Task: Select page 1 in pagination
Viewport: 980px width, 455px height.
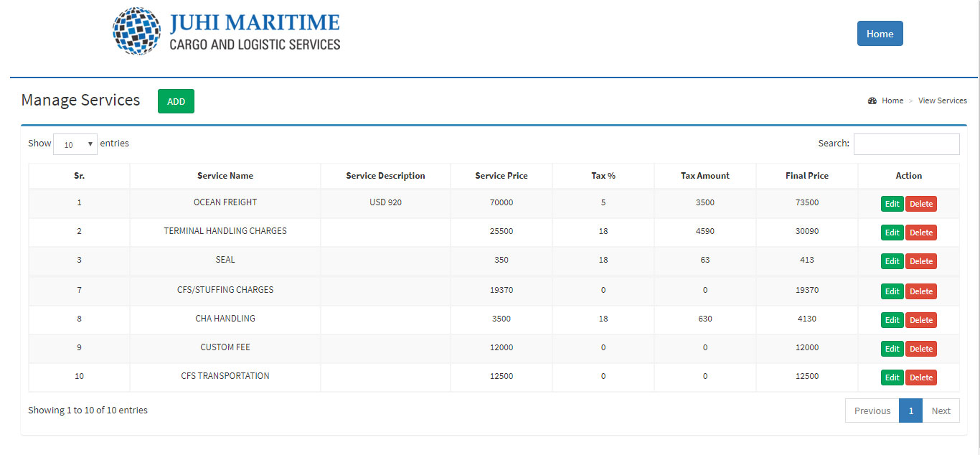Action: pos(910,411)
